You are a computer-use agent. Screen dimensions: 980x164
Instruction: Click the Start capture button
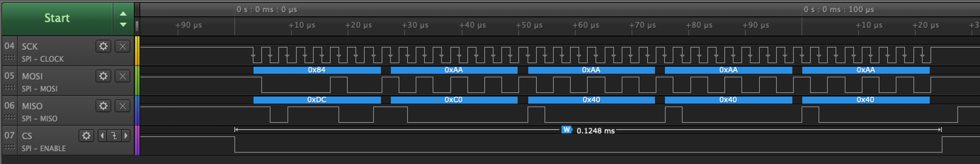coord(57,18)
